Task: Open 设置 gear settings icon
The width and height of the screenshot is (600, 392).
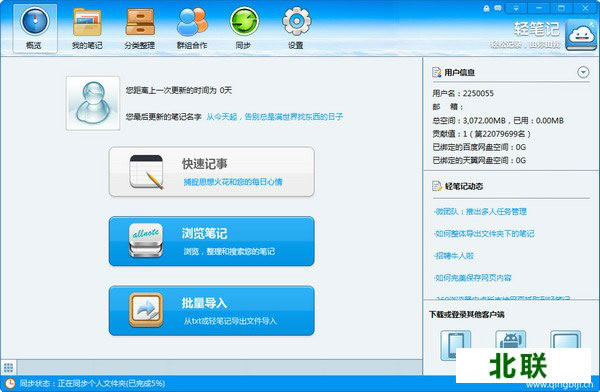Action: (296, 28)
